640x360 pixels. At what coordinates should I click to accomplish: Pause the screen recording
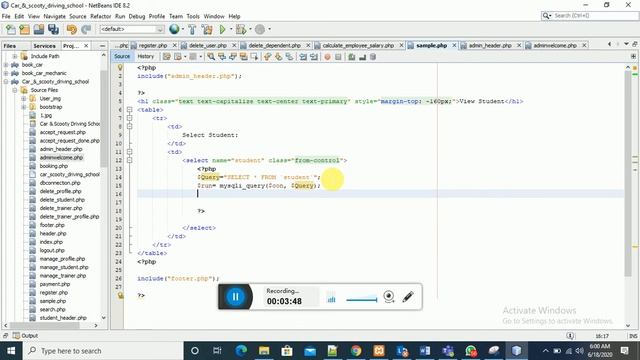[235, 297]
